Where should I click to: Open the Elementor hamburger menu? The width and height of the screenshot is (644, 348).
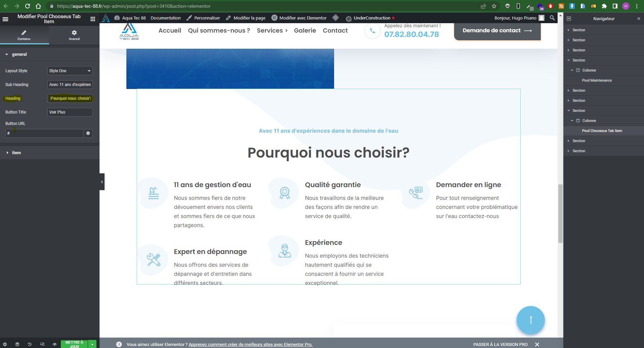5,19
